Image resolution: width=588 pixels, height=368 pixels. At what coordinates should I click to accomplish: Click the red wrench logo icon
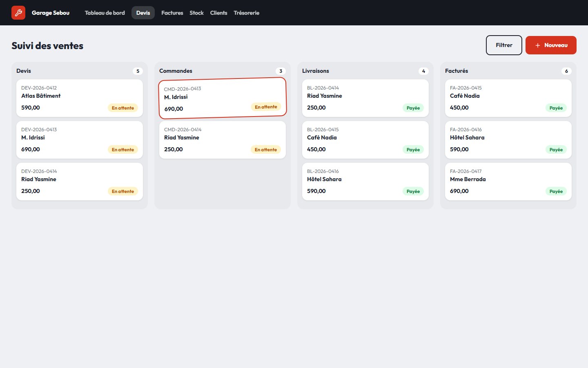pyautogui.click(x=18, y=13)
